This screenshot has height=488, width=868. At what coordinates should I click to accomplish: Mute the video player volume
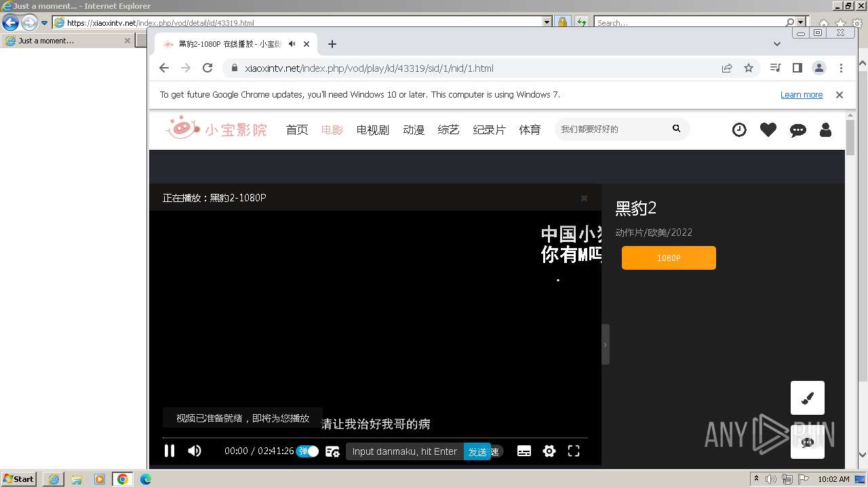pos(195,451)
